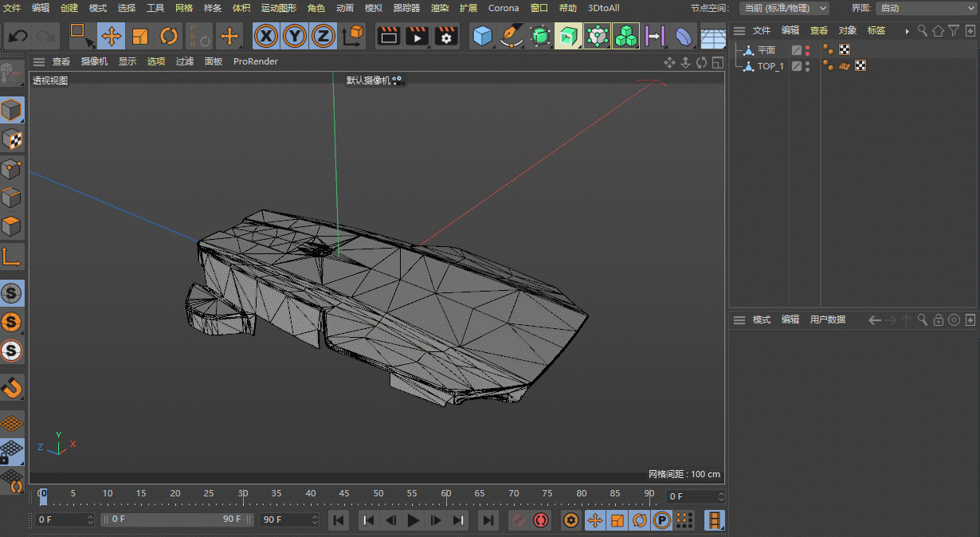The image size is (980, 537).
Task: Click the Scale tool icon in top toolbar
Action: click(140, 36)
